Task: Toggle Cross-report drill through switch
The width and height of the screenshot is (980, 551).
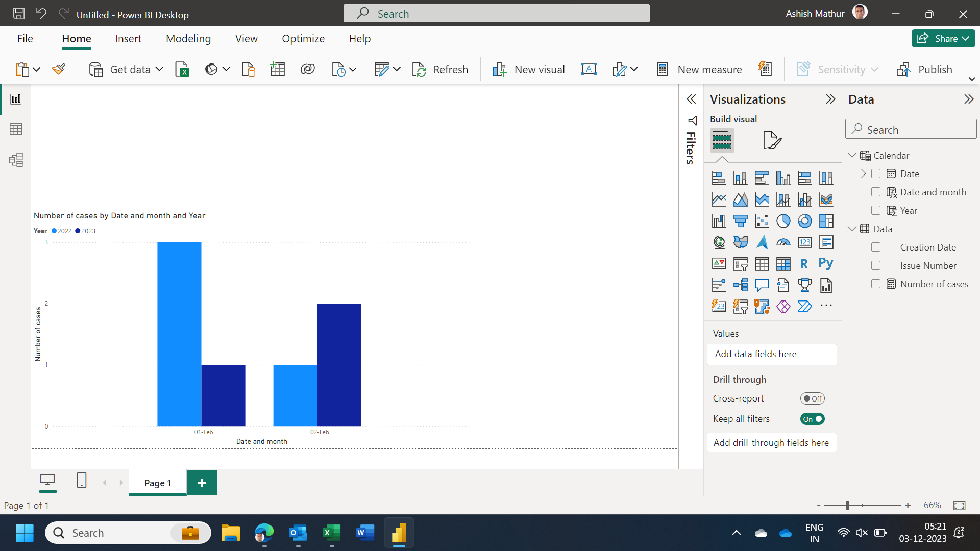Action: pyautogui.click(x=812, y=399)
